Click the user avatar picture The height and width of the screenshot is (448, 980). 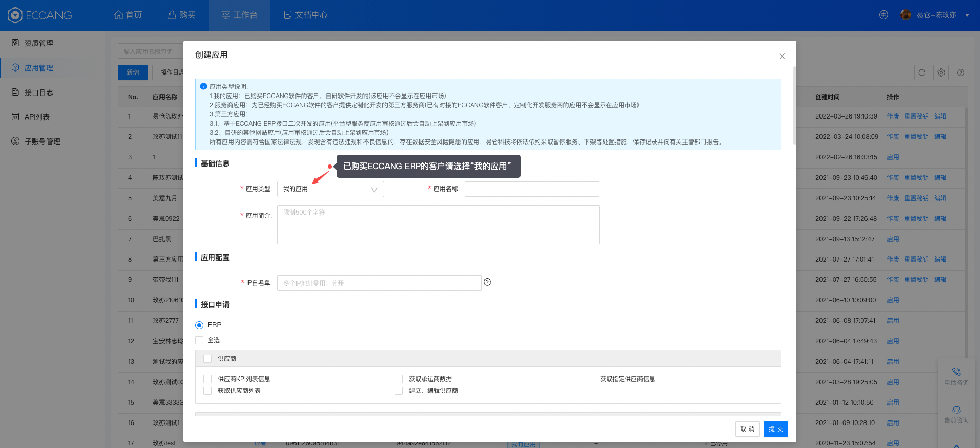(x=906, y=15)
